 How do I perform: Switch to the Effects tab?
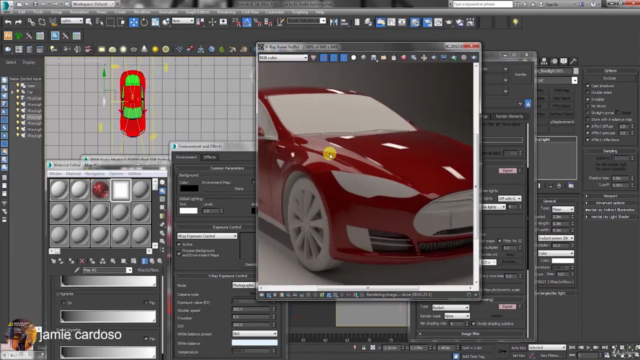click(x=209, y=157)
